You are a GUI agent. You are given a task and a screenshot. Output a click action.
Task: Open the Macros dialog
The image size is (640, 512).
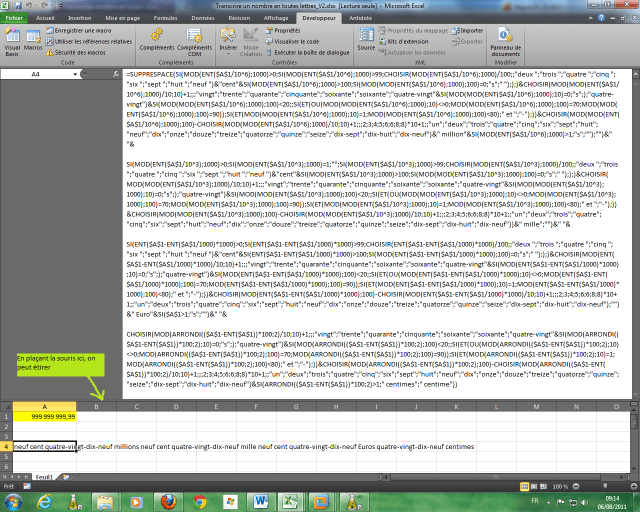pyautogui.click(x=33, y=40)
